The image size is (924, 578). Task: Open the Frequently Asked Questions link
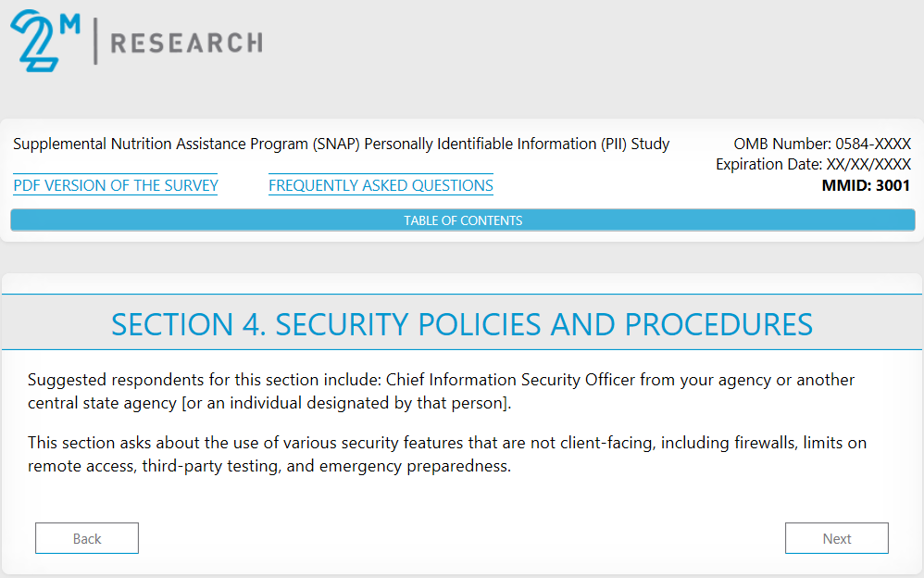(x=381, y=185)
